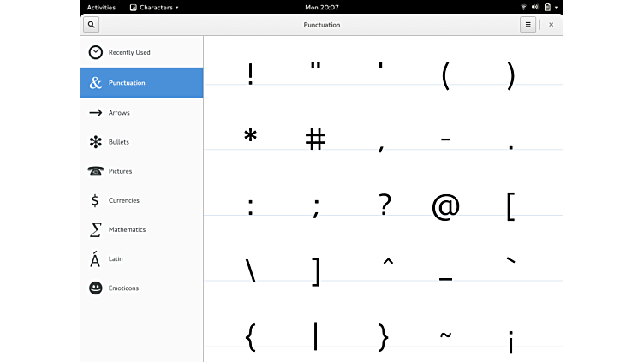The height and width of the screenshot is (362, 644).
Task: Open the search magnifier button
Action: coord(91,25)
